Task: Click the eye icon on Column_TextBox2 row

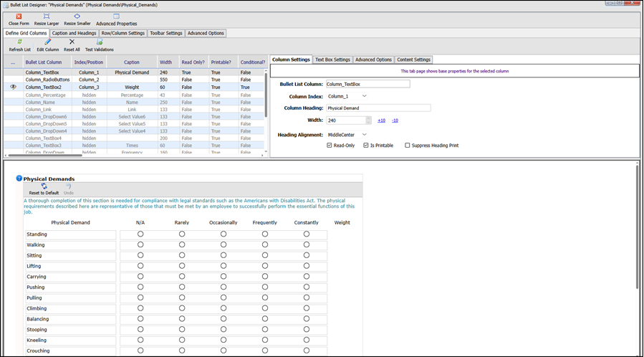Action: [13, 87]
